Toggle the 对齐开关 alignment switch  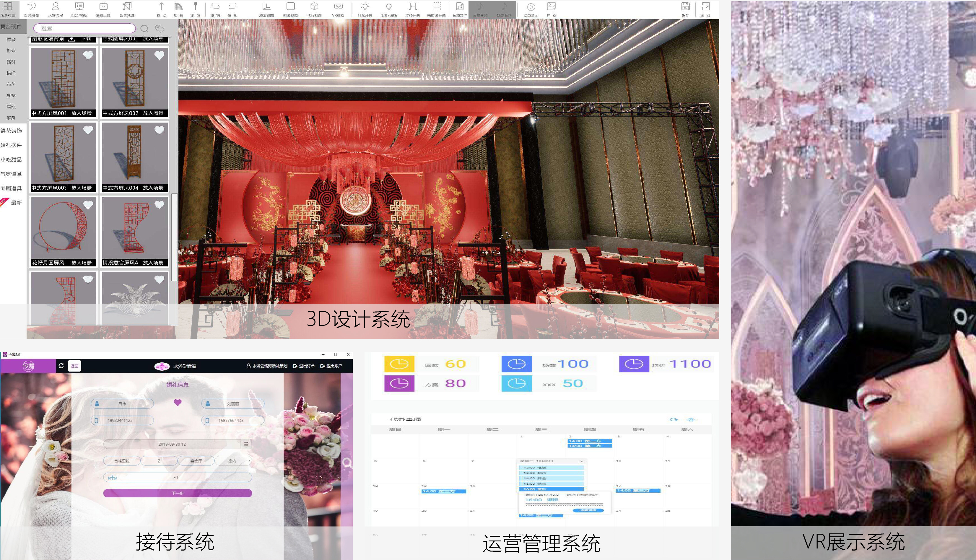[413, 9]
